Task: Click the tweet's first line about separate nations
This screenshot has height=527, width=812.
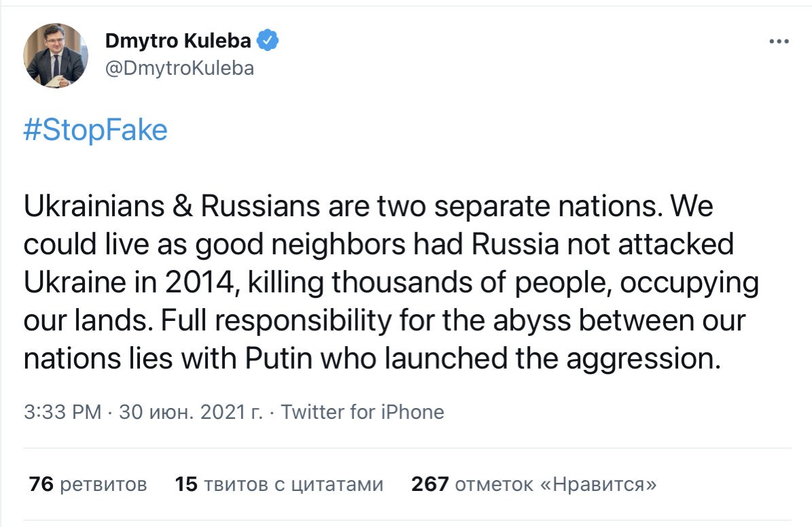Action: click(x=368, y=206)
